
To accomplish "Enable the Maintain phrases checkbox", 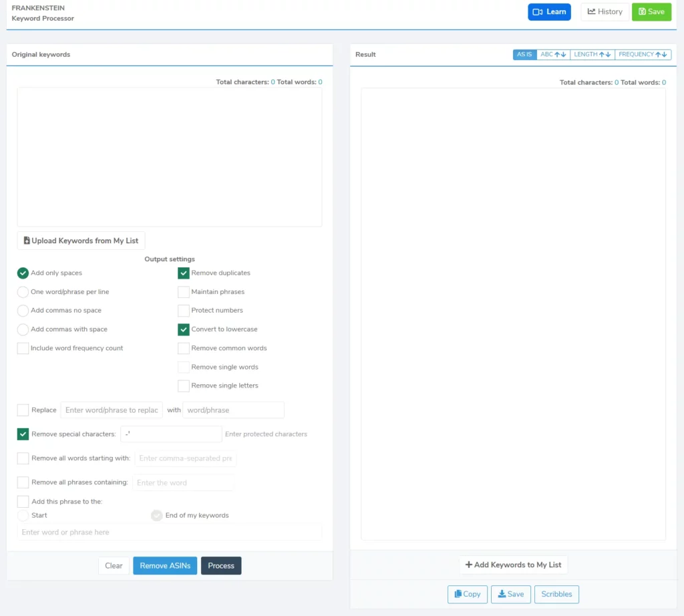I will (x=184, y=291).
